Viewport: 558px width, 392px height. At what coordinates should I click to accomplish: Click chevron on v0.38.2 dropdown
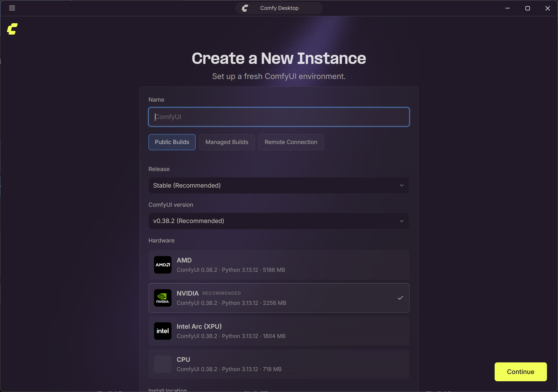[402, 221]
